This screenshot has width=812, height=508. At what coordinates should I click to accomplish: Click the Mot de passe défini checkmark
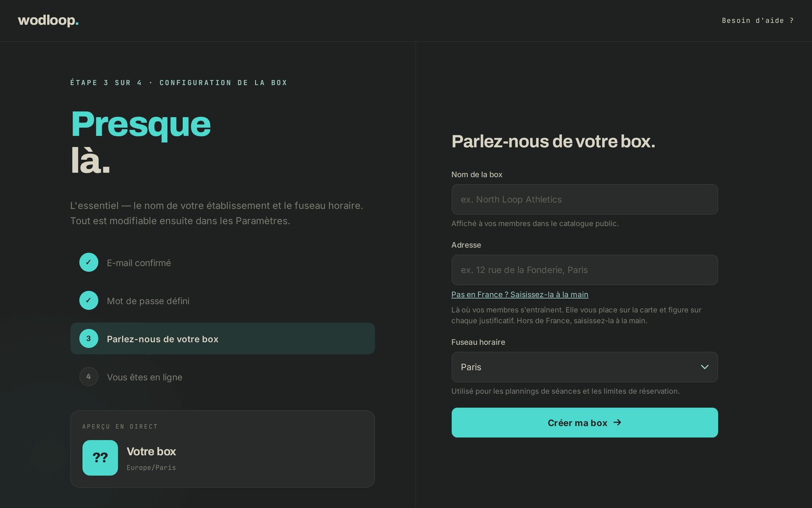pyautogui.click(x=89, y=301)
